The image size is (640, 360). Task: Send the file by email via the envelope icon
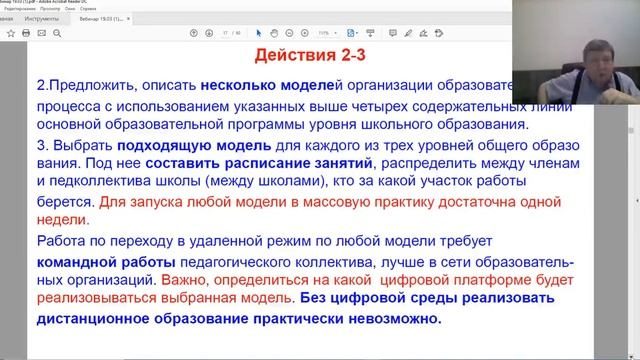point(42,33)
